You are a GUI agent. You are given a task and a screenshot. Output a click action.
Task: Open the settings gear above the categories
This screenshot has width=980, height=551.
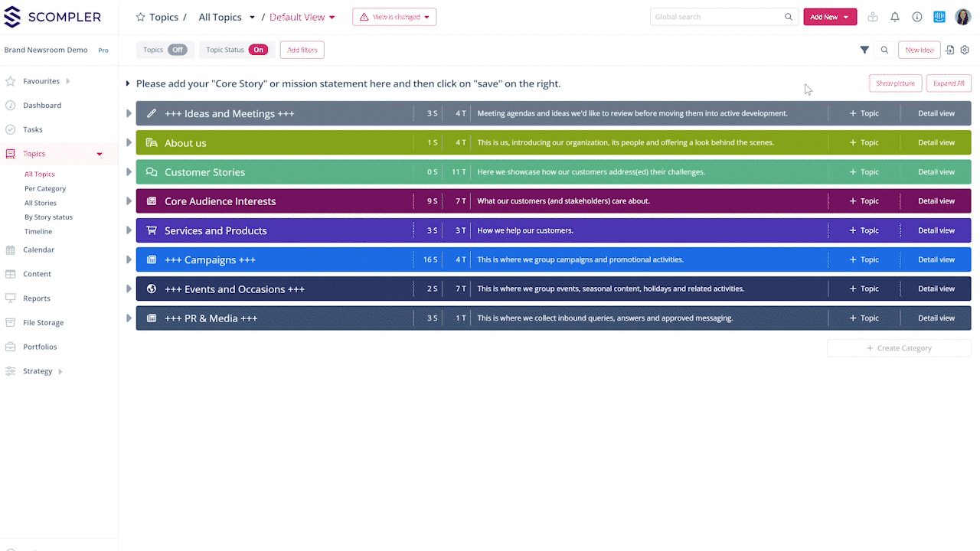[965, 49]
